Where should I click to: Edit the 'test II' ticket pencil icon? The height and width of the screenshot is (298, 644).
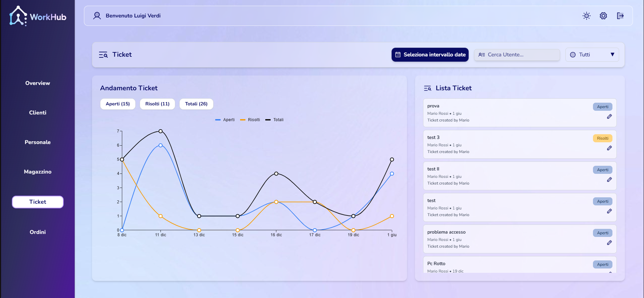point(609,180)
